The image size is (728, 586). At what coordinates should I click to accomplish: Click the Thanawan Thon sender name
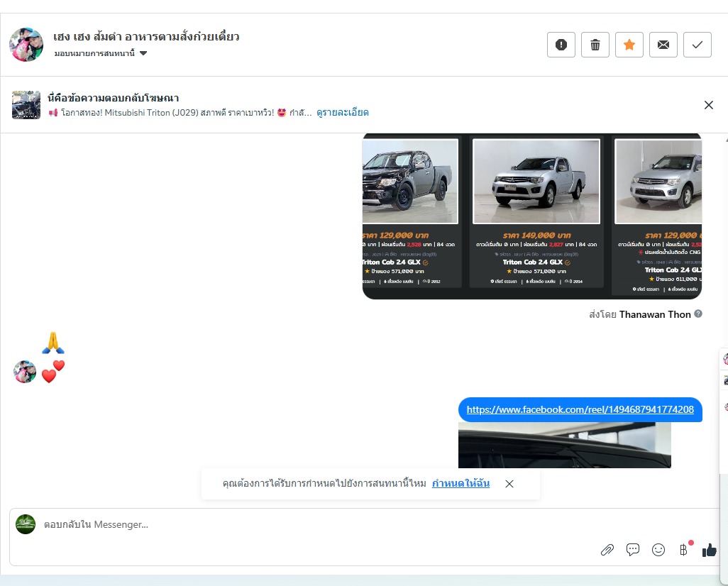655,315
